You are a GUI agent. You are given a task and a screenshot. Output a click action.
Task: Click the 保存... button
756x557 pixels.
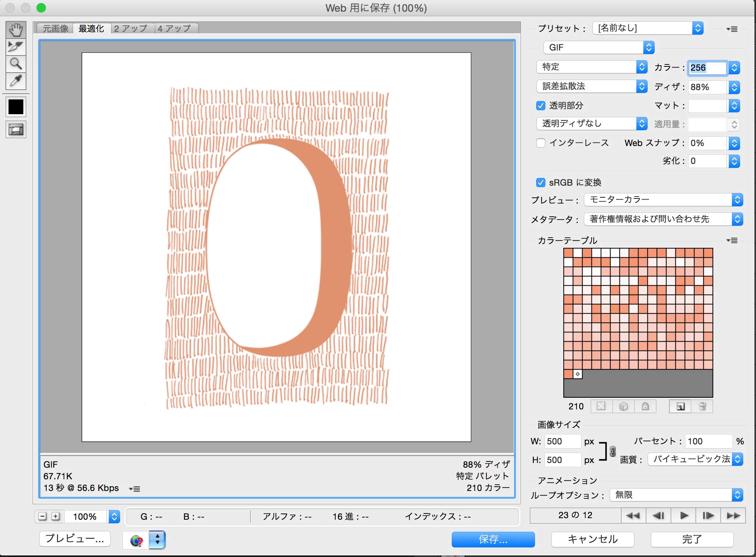coord(493,539)
